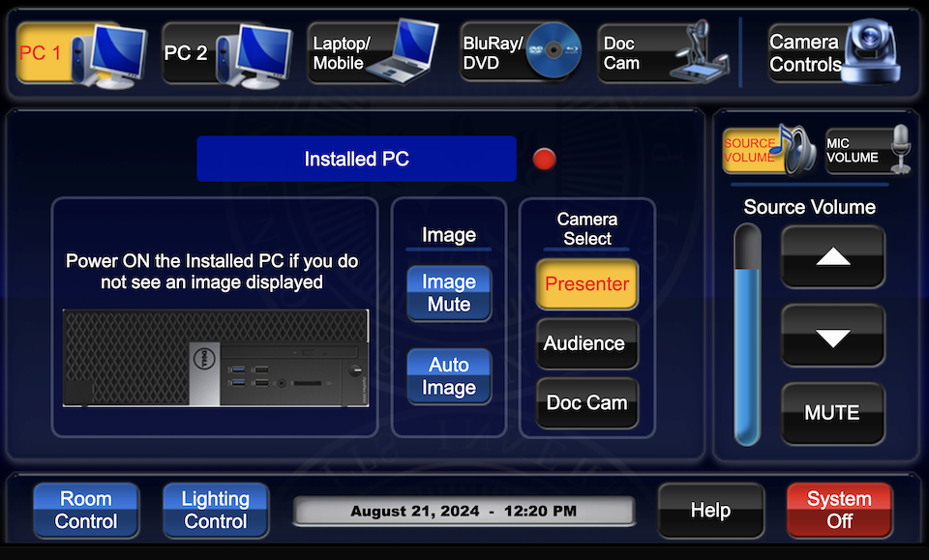Image resolution: width=929 pixels, height=560 pixels.
Task: Choose Doc Cam under Camera Select
Action: (586, 403)
